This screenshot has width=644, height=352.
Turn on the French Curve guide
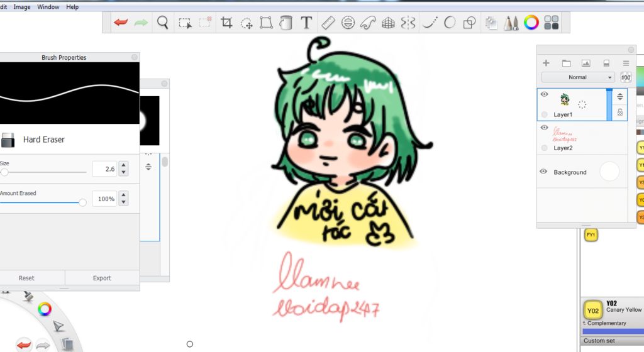click(x=368, y=23)
